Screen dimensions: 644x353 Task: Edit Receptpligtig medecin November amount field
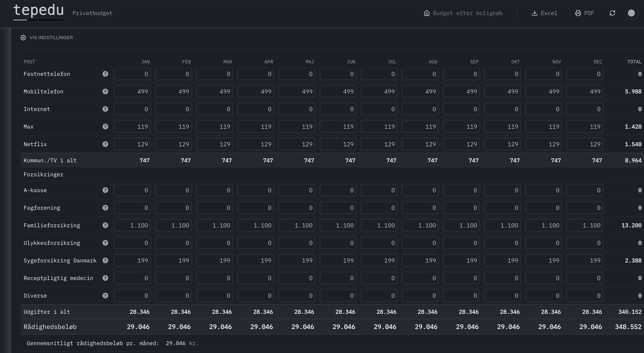pyautogui.click(x=544, y=278)
